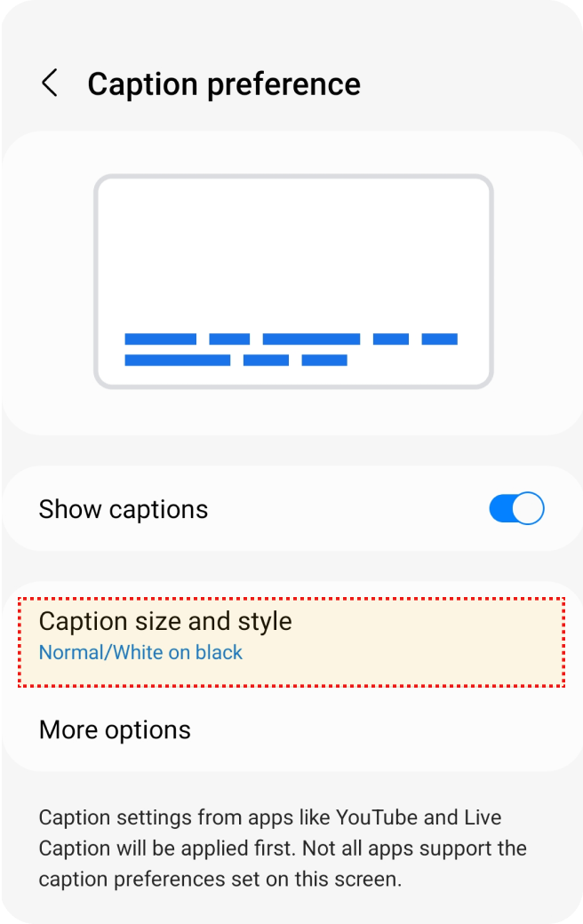The height and width of the screenshot is (924, 583).
Task: Expand More options
Action: point(115,729)
